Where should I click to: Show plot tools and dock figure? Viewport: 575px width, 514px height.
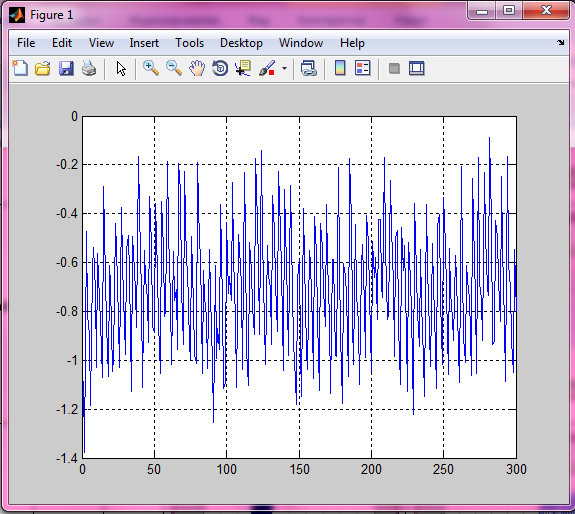(417, 68)
